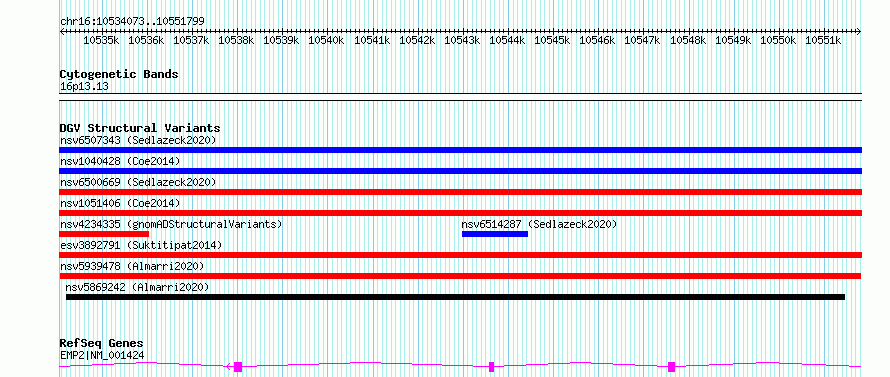Open variant nsv6514287 (Sedlazeck2020) label

click(x=539, y=224)
